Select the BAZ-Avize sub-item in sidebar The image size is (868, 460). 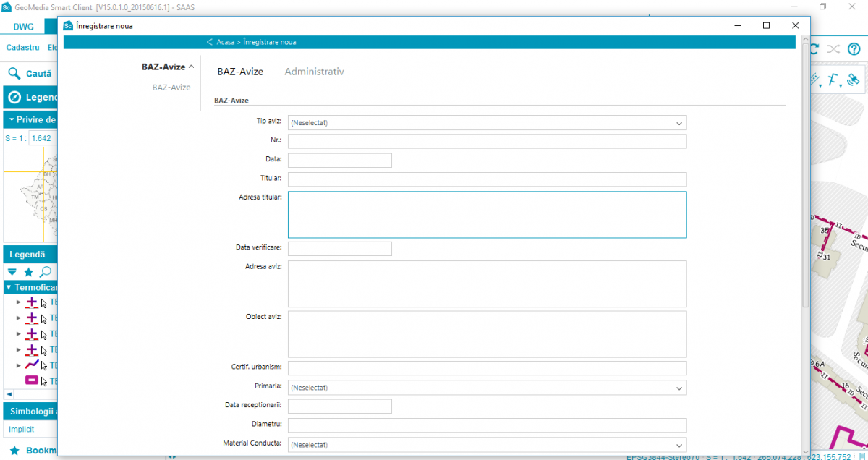point(171,88)
